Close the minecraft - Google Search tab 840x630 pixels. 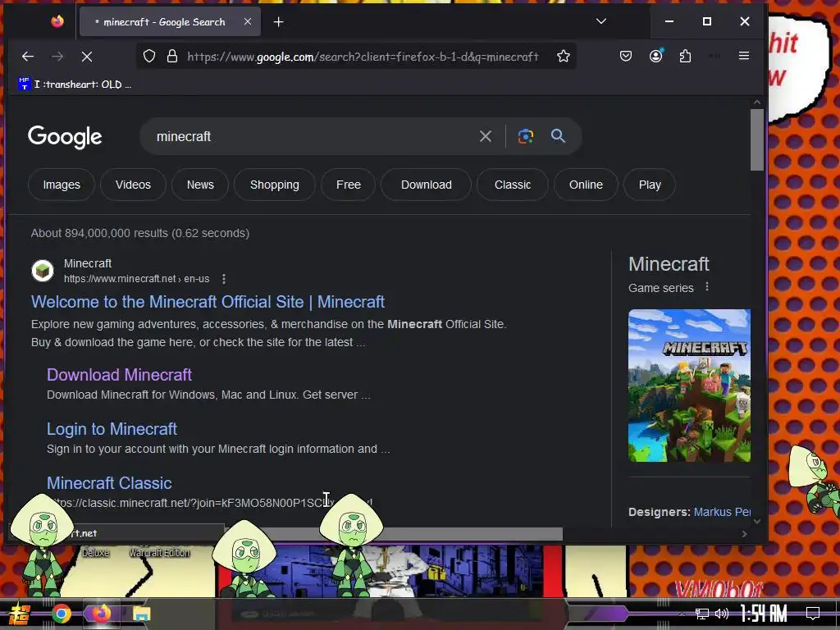tap(248, 21)
